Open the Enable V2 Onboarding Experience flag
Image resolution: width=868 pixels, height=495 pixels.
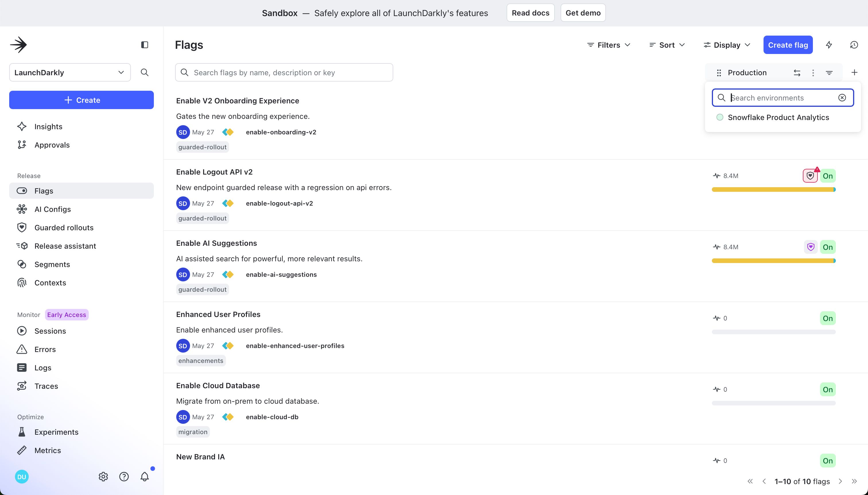(238, 100)
